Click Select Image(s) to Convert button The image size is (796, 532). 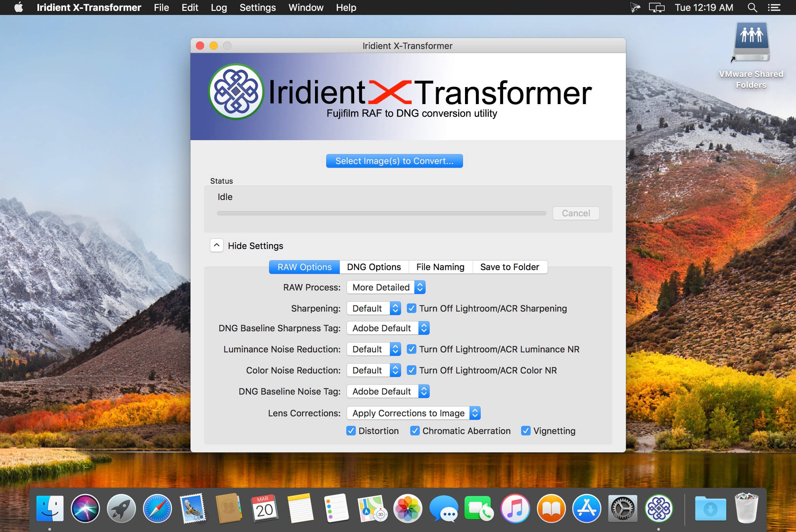394,161
